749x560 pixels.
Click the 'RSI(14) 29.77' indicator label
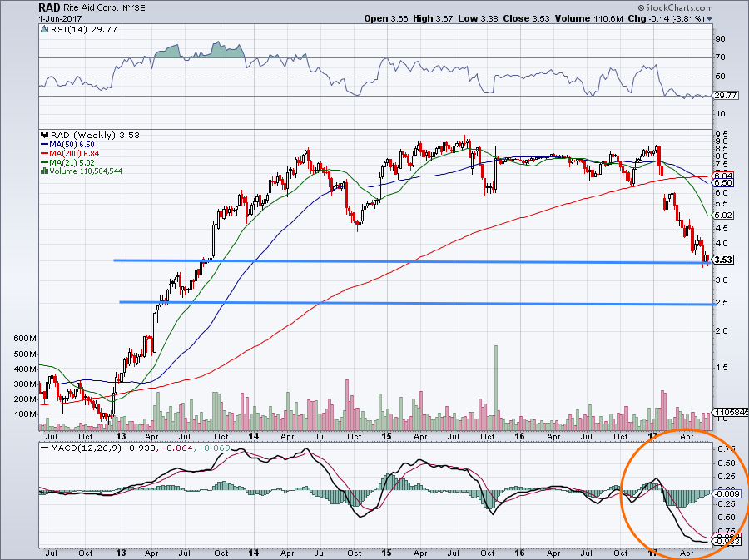pyautogui.click(x=83, y=30)
